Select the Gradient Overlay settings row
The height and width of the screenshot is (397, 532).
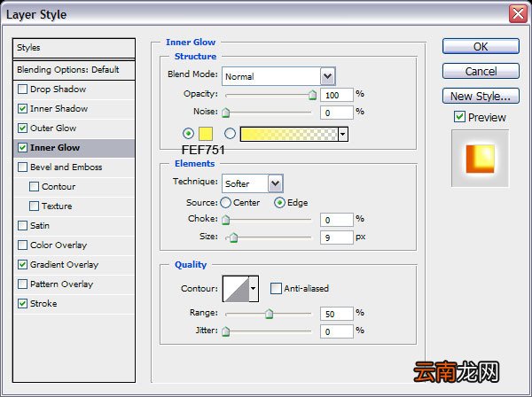[74, 264]
